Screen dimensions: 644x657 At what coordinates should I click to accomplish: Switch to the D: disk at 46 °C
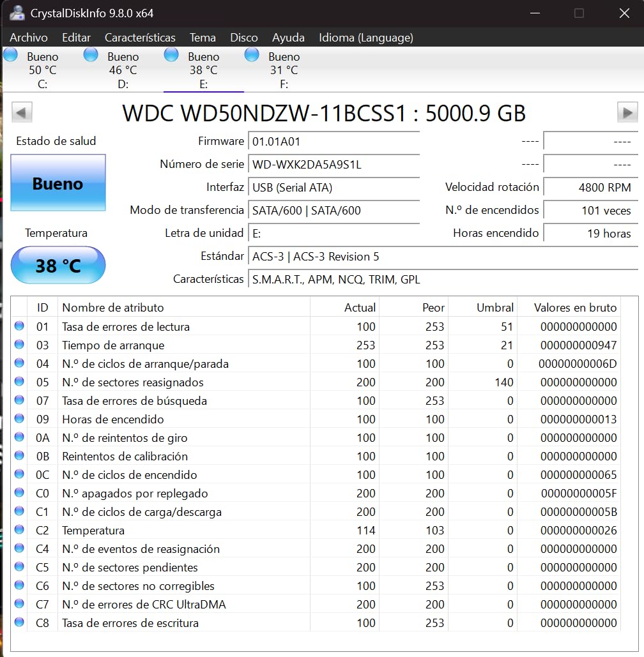123,70
